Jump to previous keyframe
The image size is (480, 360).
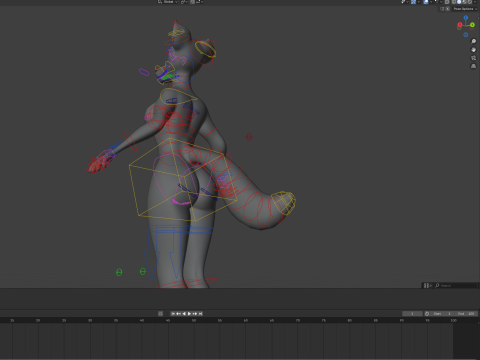tap(178, 314)
